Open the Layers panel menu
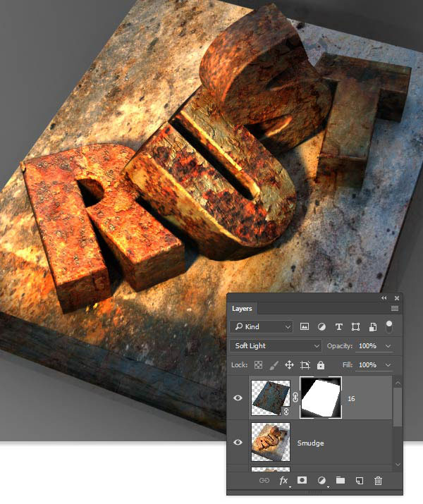This screenshot has height=504, width=423. tap(394, 309)
